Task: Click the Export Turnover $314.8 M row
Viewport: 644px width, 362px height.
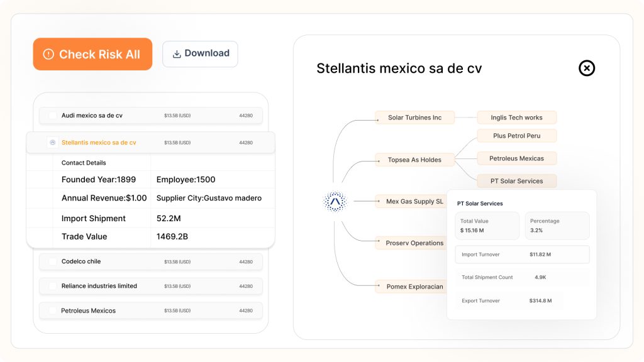Action: coord(523,301)
